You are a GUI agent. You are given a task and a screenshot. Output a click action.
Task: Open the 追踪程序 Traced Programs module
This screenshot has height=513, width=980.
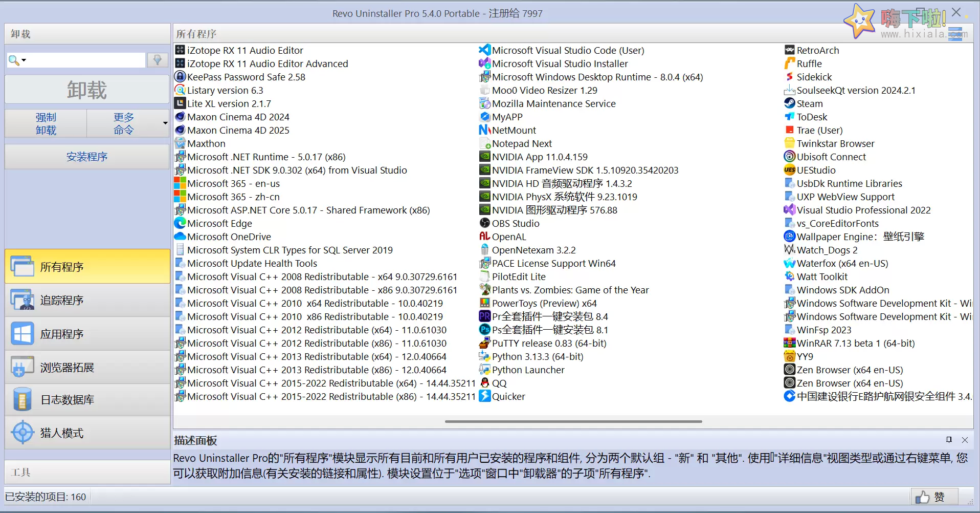pos(62,300)
